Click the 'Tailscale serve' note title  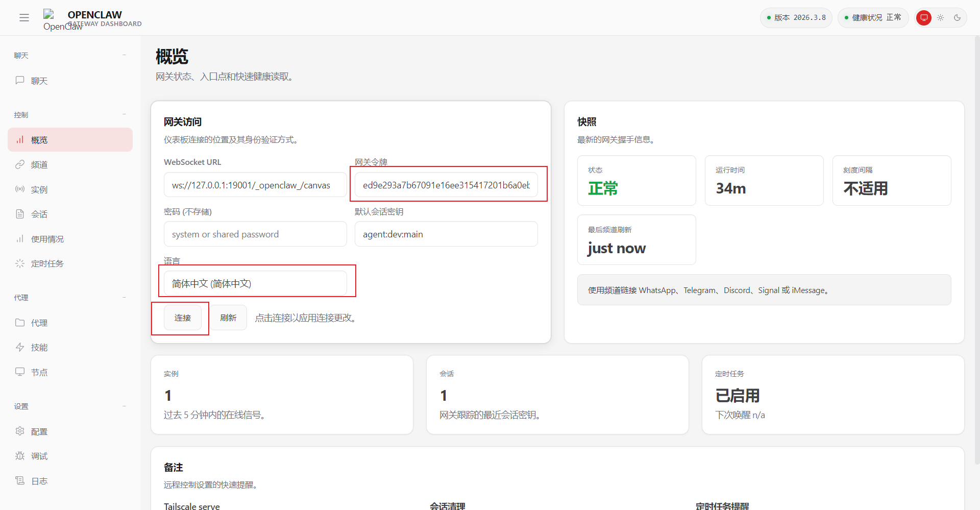[x=192, y=506]
